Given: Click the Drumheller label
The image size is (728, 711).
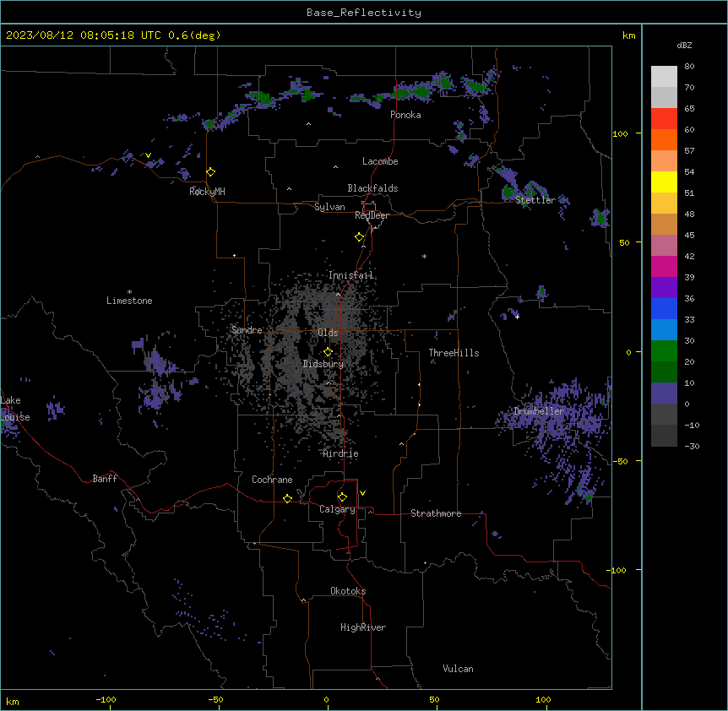Looking at the screenshot, I should point(539,411).
